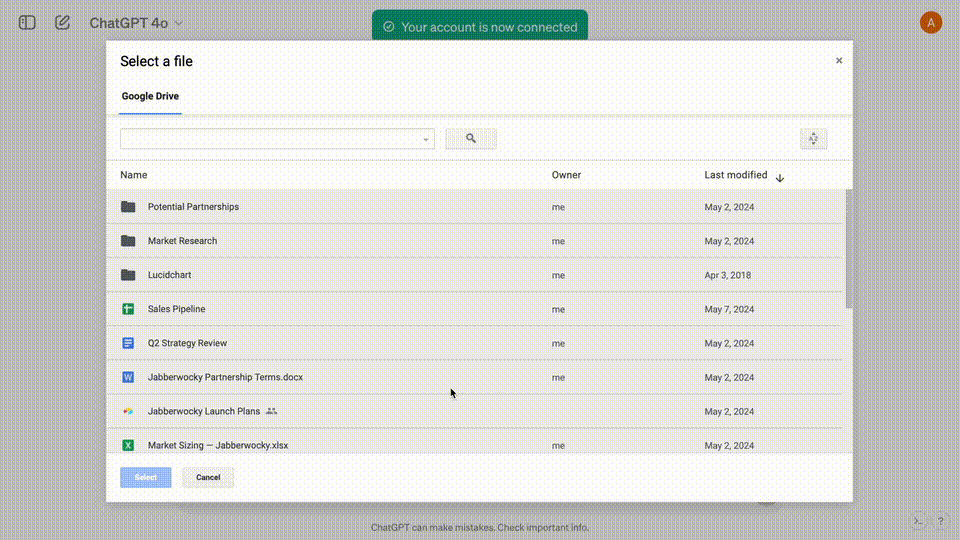The width and height of the screenshot is (960, 540).
Task: Open the ChatGPT 4o model selector
Action: coord(136,23)
